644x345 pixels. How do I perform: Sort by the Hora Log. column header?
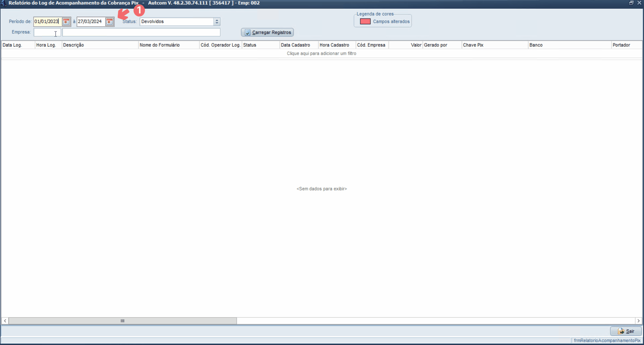point(48,45)
